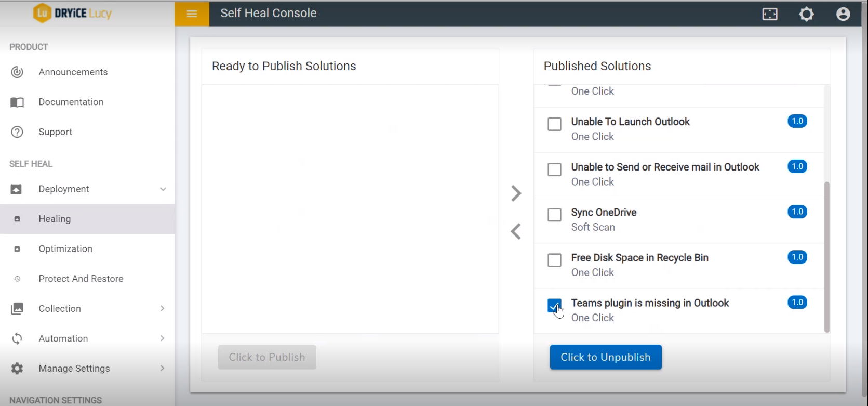Image resolution: width=868 pixels, height=406 pixels.
Task: Click the left arrow to move solutions
Action: (x=516, y=231)
